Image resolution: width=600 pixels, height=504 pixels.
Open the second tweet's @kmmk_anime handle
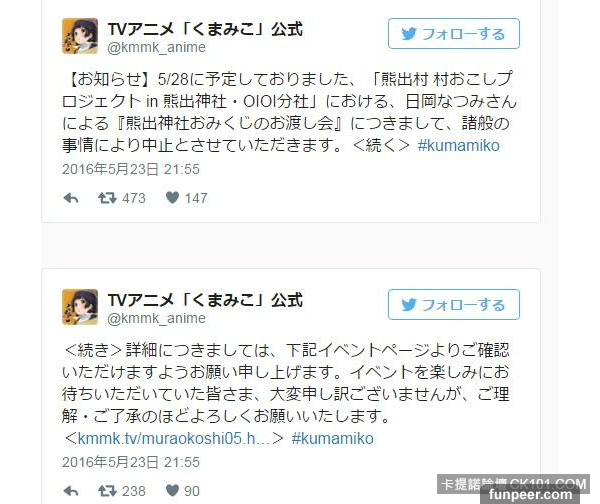click(x=157, y=318)
